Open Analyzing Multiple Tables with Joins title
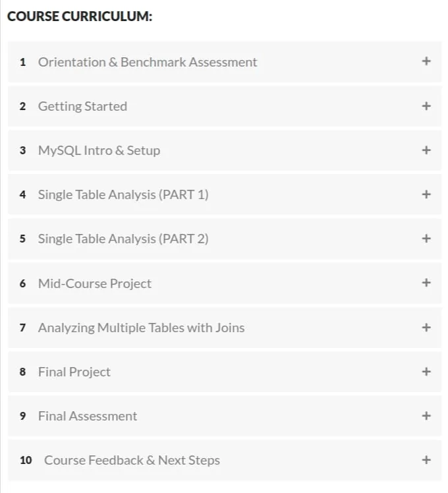The image size is (448, 493). coord(141,328)
